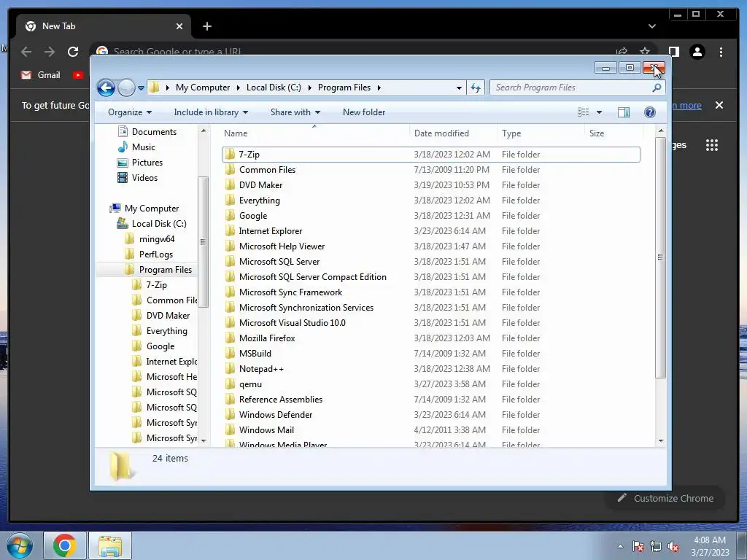Select the Common Files folder in file list
Image resolution: width=747 pixels, height=560 pixels.
point(430,169)
